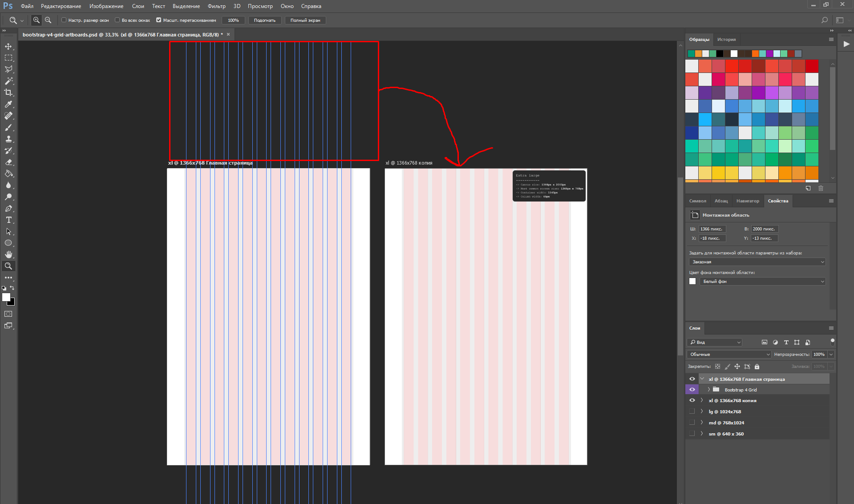Open the 'Изображение' menu
Viewport: 854px width, 504px height.
coord(106,6)
